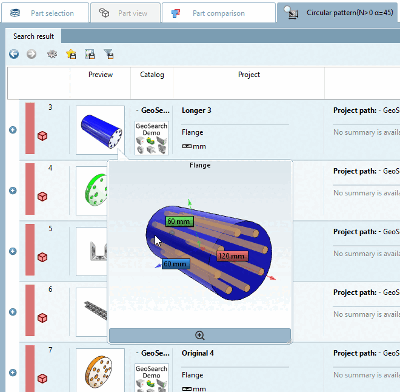400x392 pixels.
Task: Click the grey rail preview in row 6
Action: [92, 312]
